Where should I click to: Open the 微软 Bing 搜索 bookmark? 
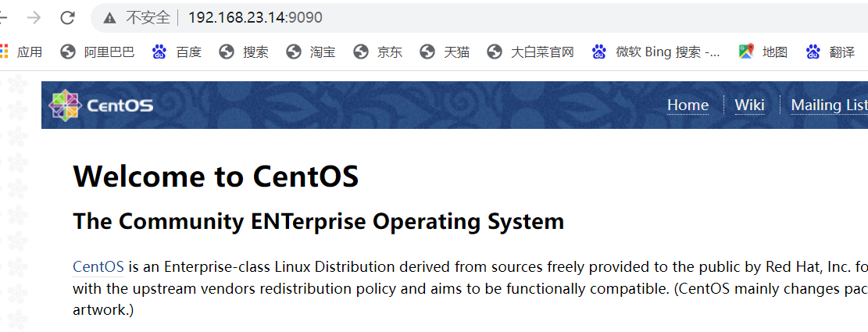[x=656, y=52]
